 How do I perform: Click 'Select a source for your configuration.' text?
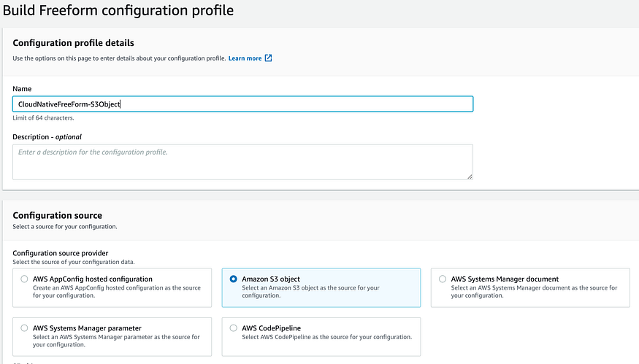point(65,227)
